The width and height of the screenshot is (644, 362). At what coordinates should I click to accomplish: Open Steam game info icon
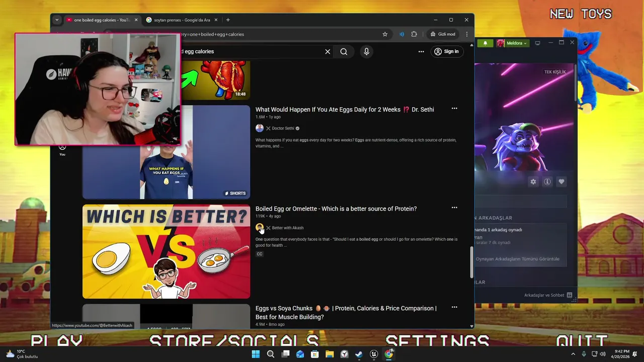[x=547, y=182]
